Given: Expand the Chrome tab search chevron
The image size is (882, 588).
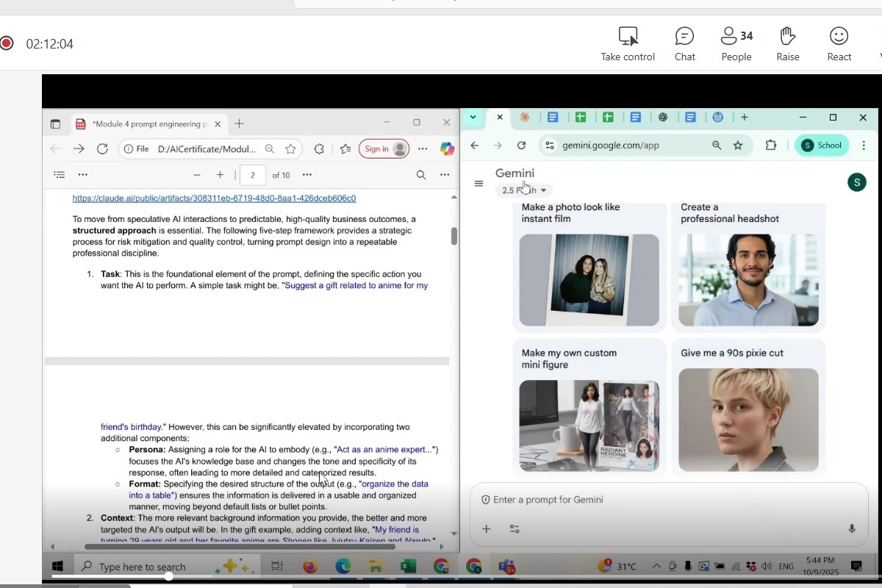Looking at the screenshot, I should pos(473,118).
